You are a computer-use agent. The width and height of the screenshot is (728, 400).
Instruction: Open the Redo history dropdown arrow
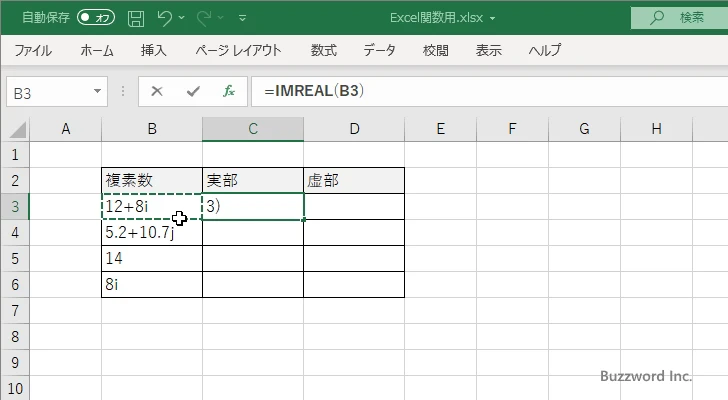(221, 18)
